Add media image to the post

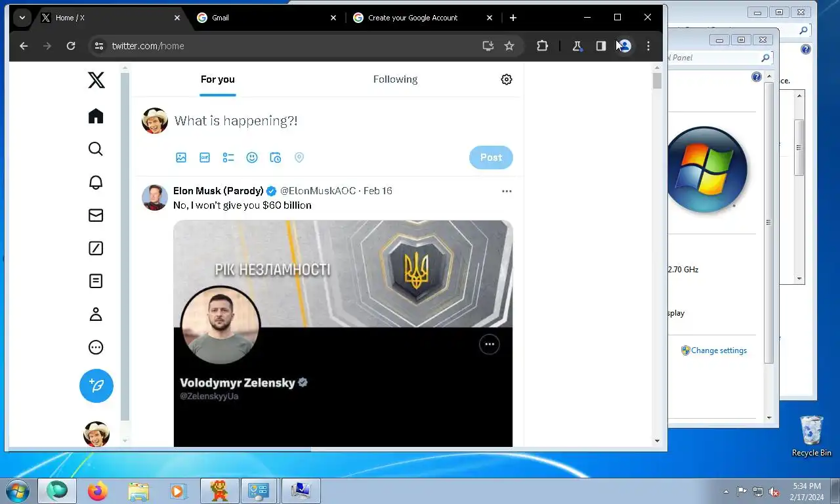181,157
